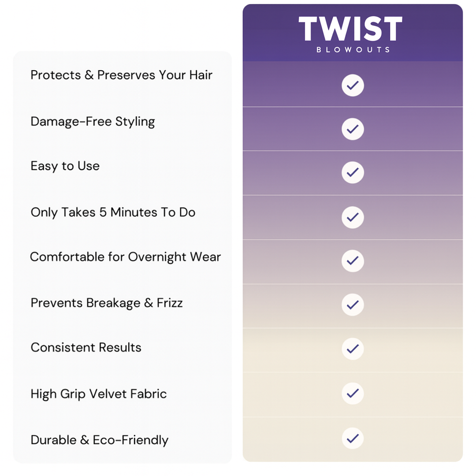
Task: Click the 'Protects & Preserves Your Hair' text
Action: (x=121, y=75)
